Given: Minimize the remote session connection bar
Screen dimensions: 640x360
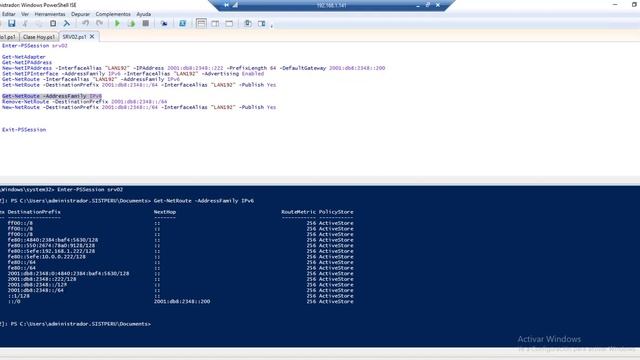Looking at the screenshot, I should [418, 5].
